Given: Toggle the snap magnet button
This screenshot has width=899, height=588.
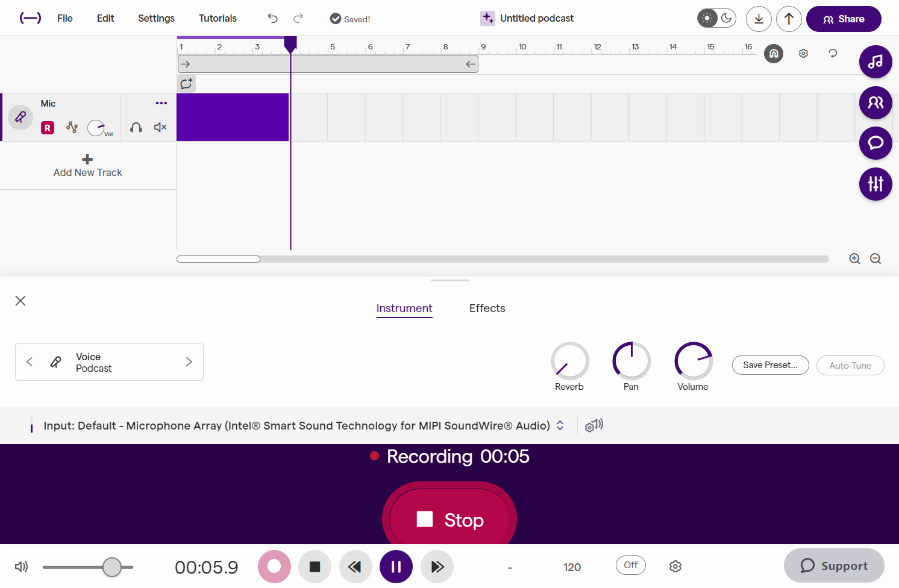Looking at the screenshot, I should [774, 54].
